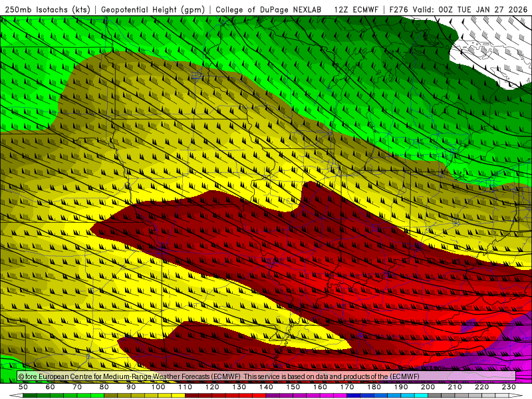Click the "230" colorbar scale label

[x=509, y=387]
